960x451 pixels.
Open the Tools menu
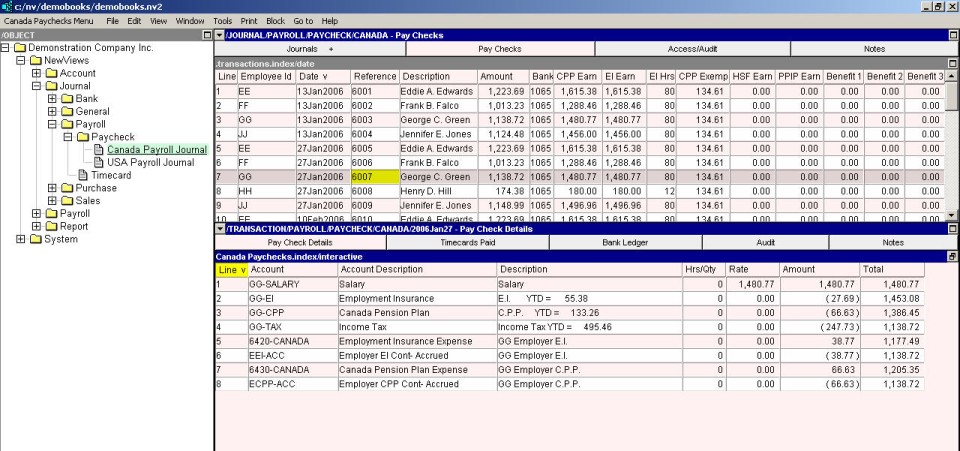tap(222, 20)
